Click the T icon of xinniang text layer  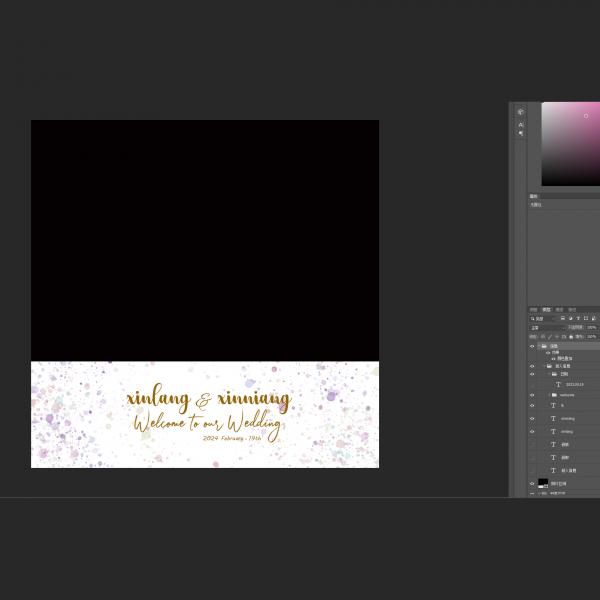(x=553, y=418)
